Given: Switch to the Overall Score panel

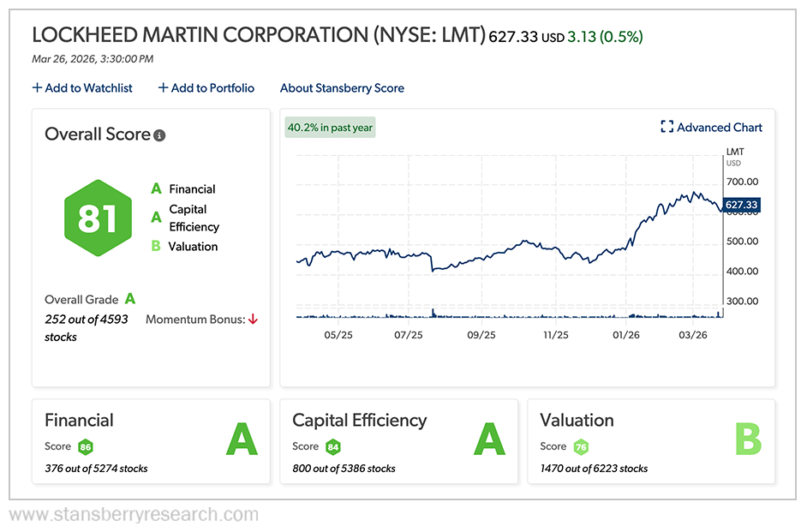Looking at the screenshot, I should coord(150,248).
